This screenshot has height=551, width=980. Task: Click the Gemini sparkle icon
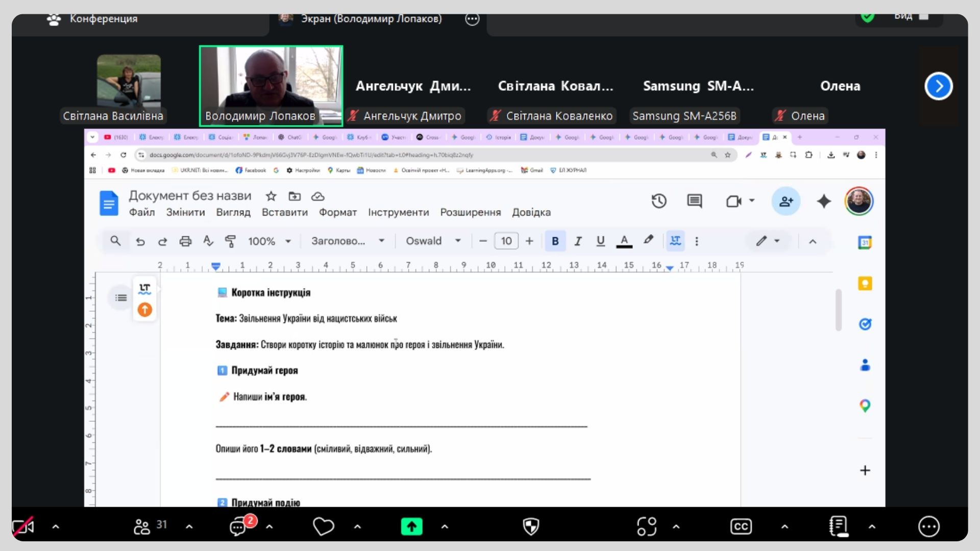[x=823, y=201]
